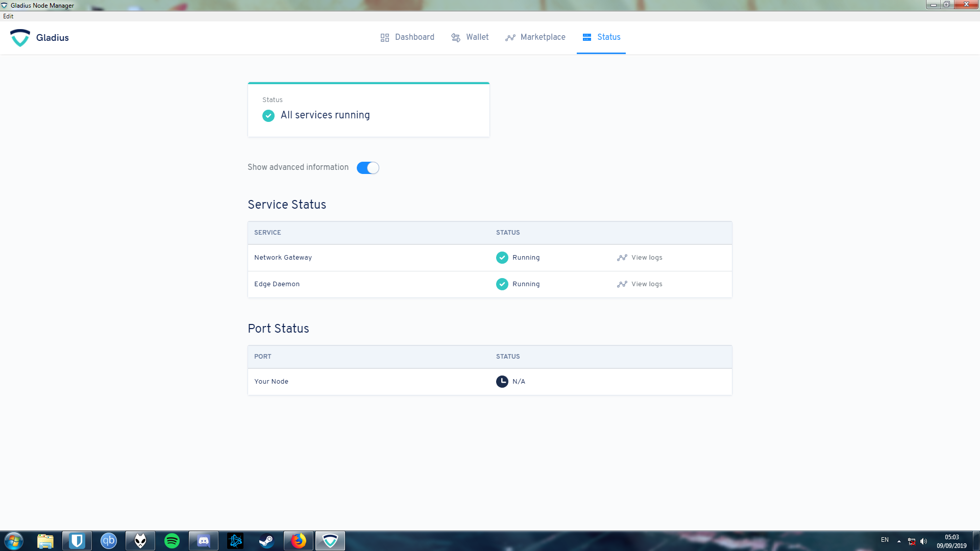Click All services running checkmark icon
This screenshot has width=980, height=551.
[x=268, y=116]
